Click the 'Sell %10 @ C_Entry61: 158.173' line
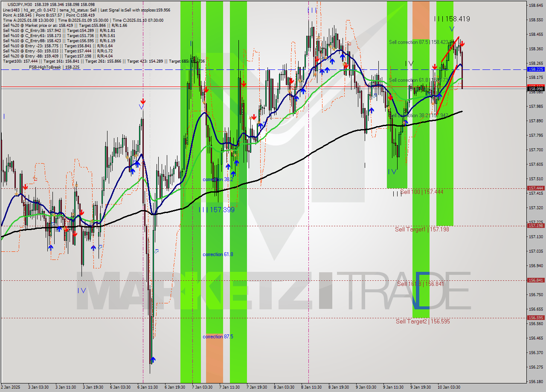Screen dimensions: 546x392 coord(59,36)
